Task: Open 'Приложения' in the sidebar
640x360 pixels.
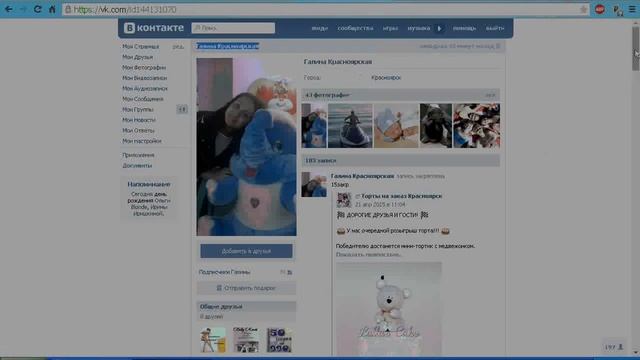Action: (138, 155)
